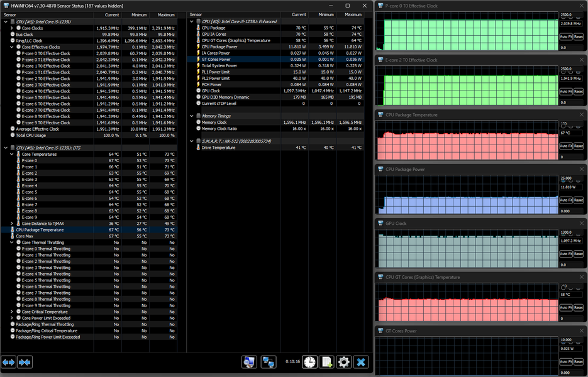Reset the elapsed time clock icon

[x=310, y=362]
